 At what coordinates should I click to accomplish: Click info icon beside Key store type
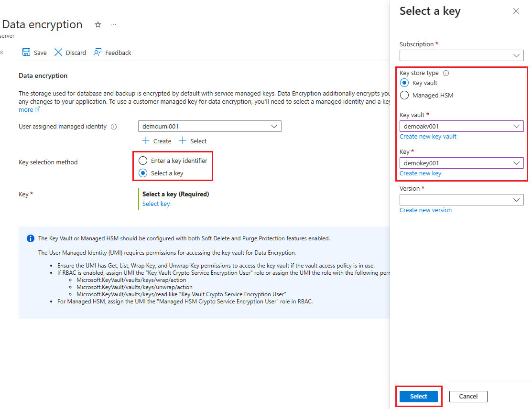pos(446,73)
